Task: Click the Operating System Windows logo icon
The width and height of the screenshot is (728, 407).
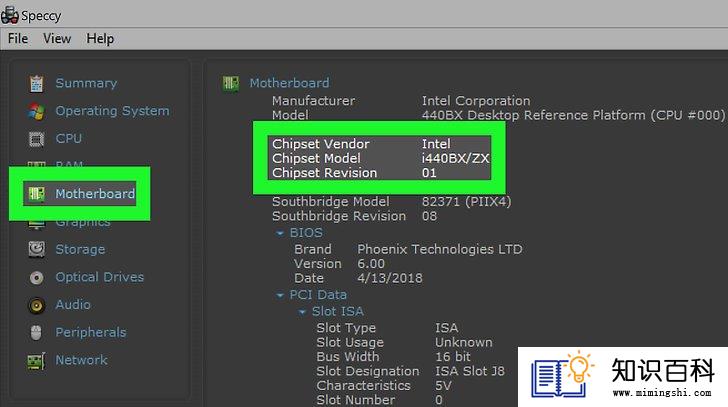Action: pos(36,111)
